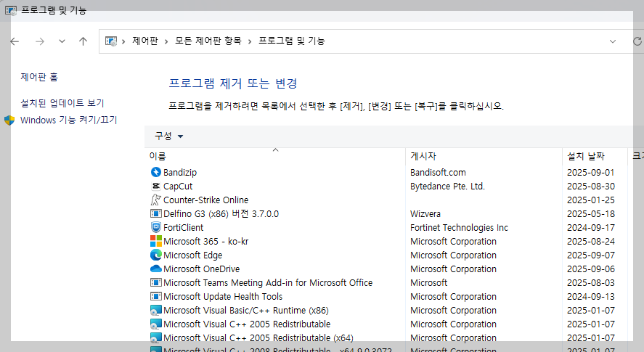Click the Microsoft 365 logo icon
644x352 pixels.
tap(155, 241)
